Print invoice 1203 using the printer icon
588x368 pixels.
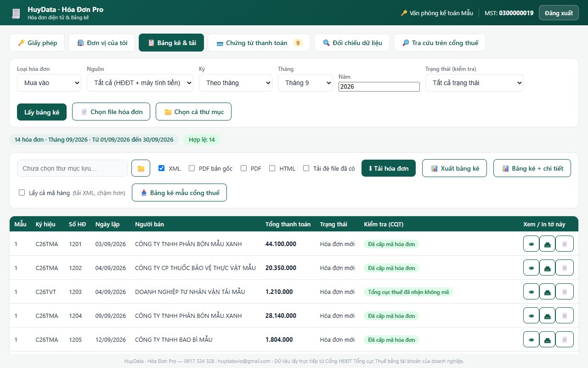pos(547,292)
